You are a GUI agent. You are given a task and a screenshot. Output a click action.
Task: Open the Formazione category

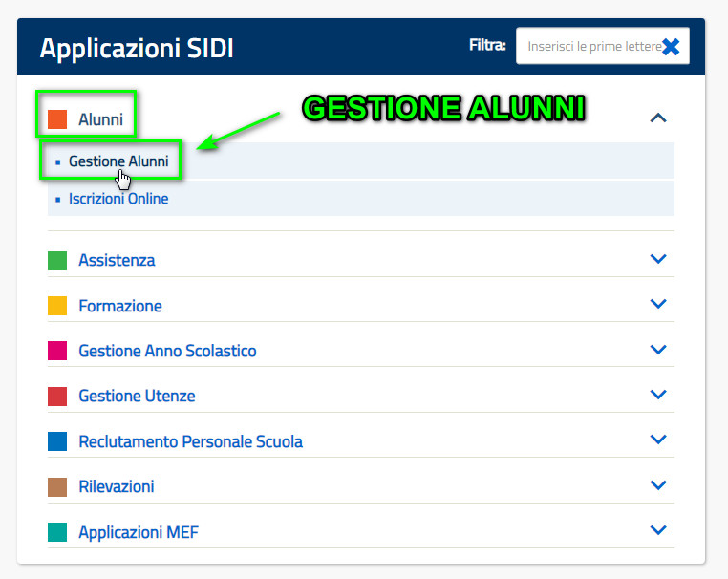coord(120,306)
